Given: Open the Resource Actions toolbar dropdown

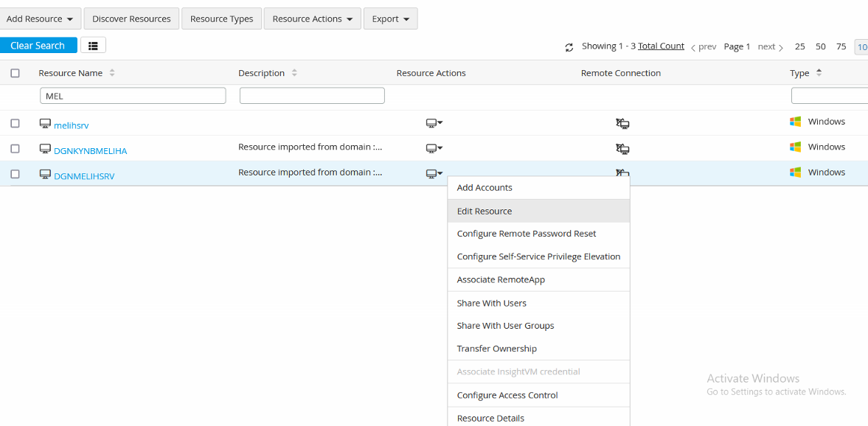Looking at the screenshot, I should (313, 18).
